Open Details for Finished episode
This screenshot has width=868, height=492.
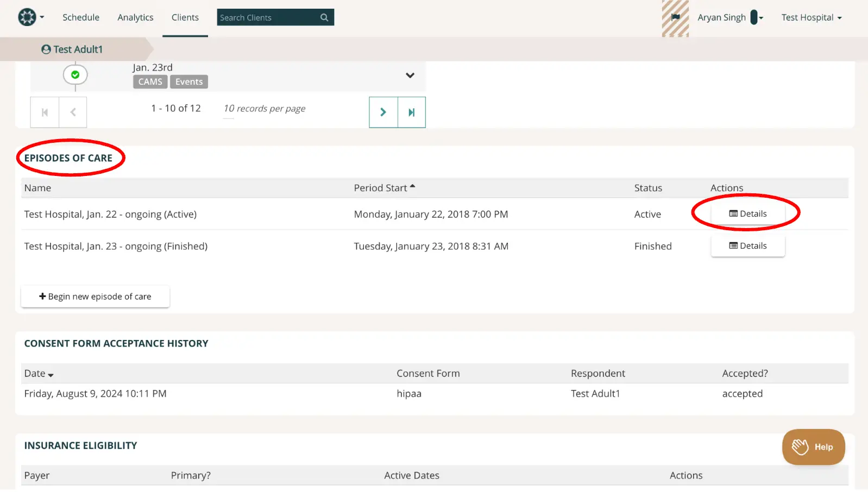tap(747, 246)
